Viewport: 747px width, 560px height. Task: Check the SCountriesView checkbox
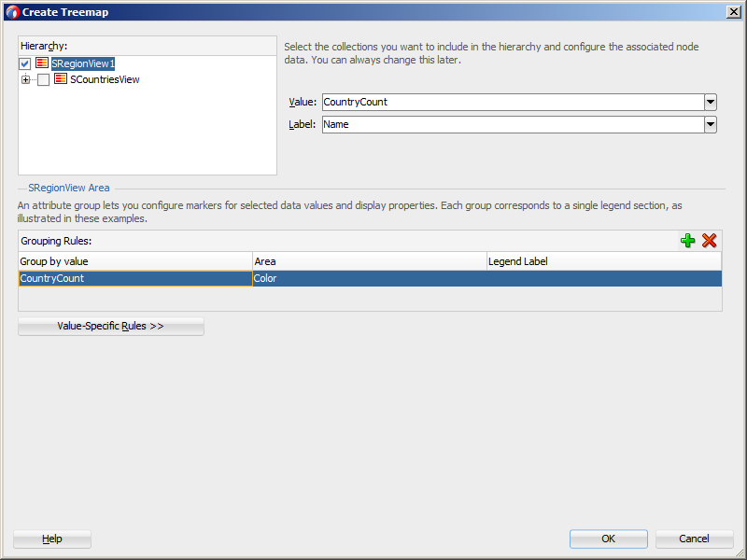pyautogui.click(x=43, y=80)
